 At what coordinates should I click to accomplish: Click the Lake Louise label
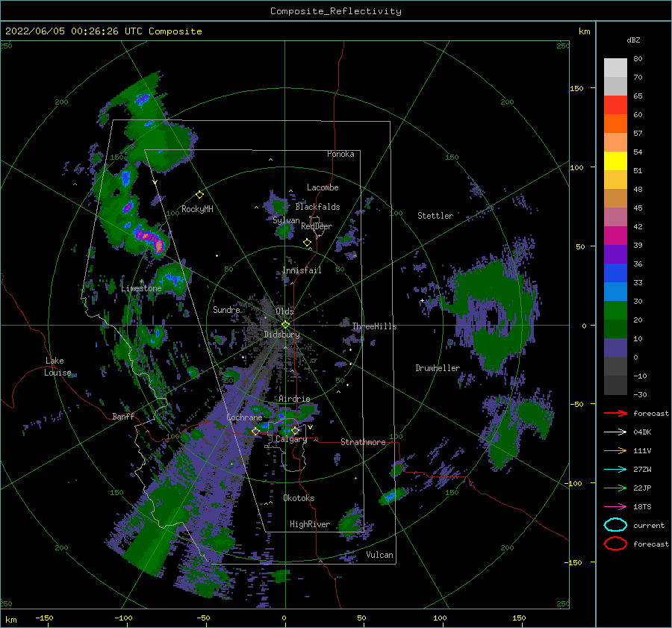click(57, 367)
